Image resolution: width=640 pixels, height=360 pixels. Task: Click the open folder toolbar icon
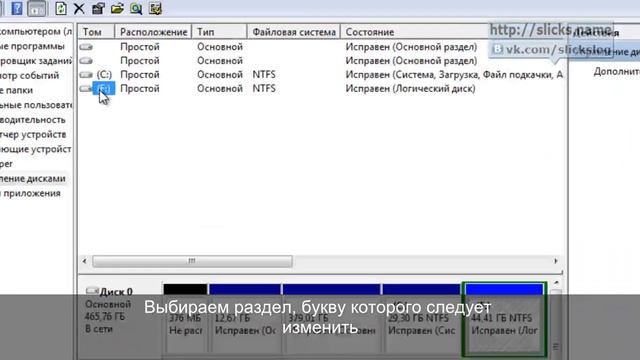tap(117, 9)
